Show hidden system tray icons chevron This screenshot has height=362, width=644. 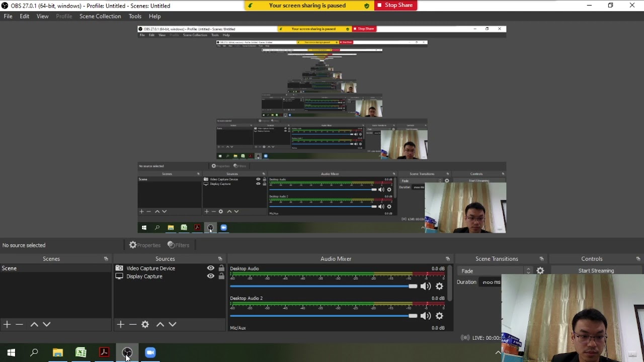click(x=498, y=352)
